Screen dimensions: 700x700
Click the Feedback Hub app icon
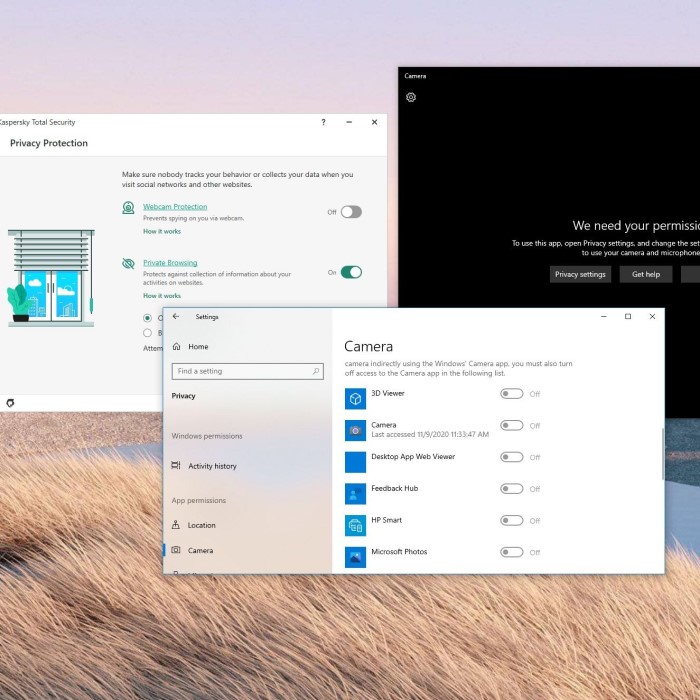tap(355, 494)
